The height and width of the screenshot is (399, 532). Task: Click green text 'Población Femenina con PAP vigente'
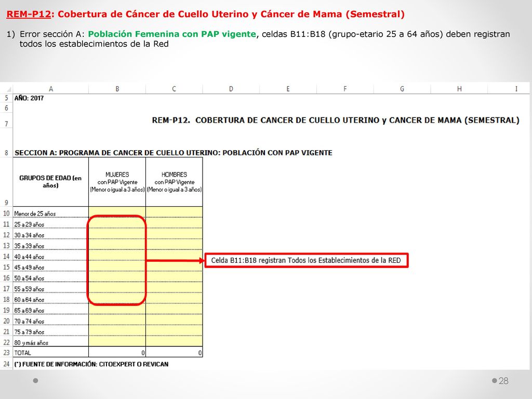[x=172, y=34]
